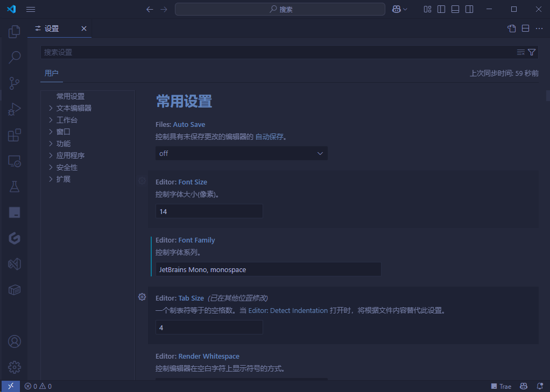Open the Visual Studio icon in activity bar
The width and height of the screenshot is (550, 392).
(15, 264)
